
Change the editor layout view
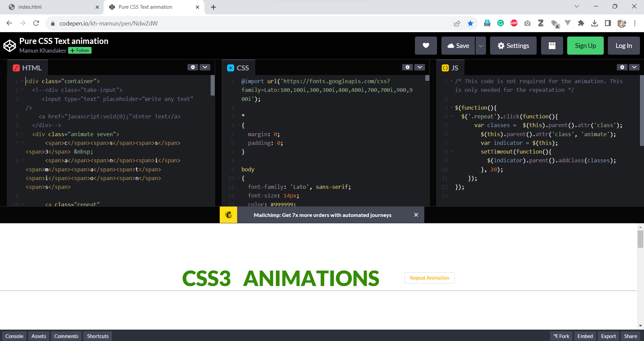(552, 46)
